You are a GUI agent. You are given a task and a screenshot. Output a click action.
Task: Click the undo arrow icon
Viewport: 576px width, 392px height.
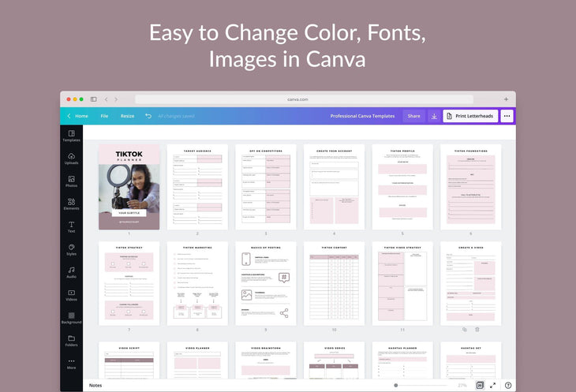[148, 116]
